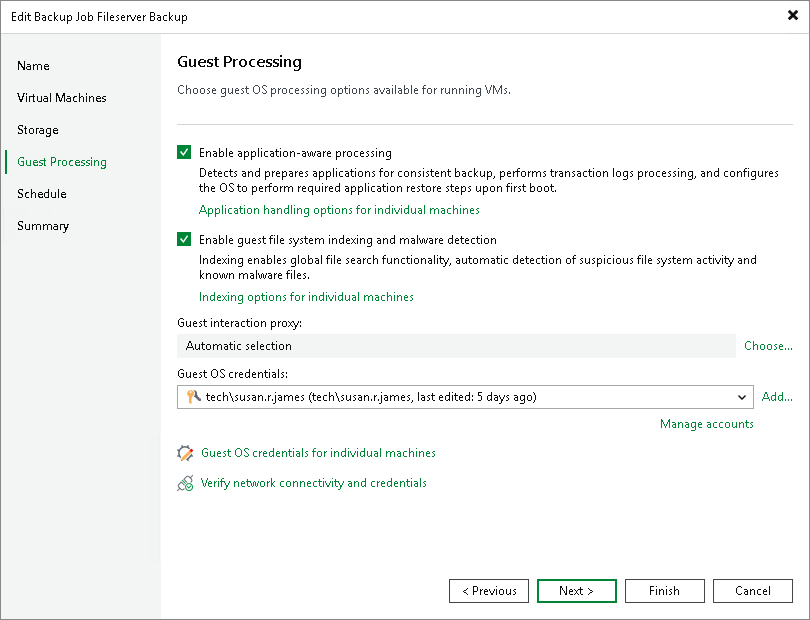810x620 pixels.
Task: Click Choose for guest interaction proxy
Action: click(x=768, y=346)
